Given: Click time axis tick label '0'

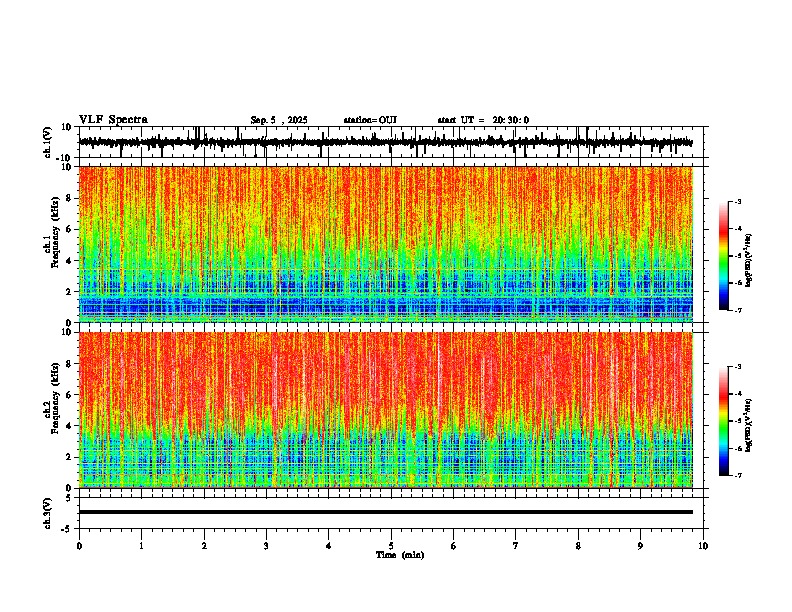Looking at the screenshot, I should 79,546.
